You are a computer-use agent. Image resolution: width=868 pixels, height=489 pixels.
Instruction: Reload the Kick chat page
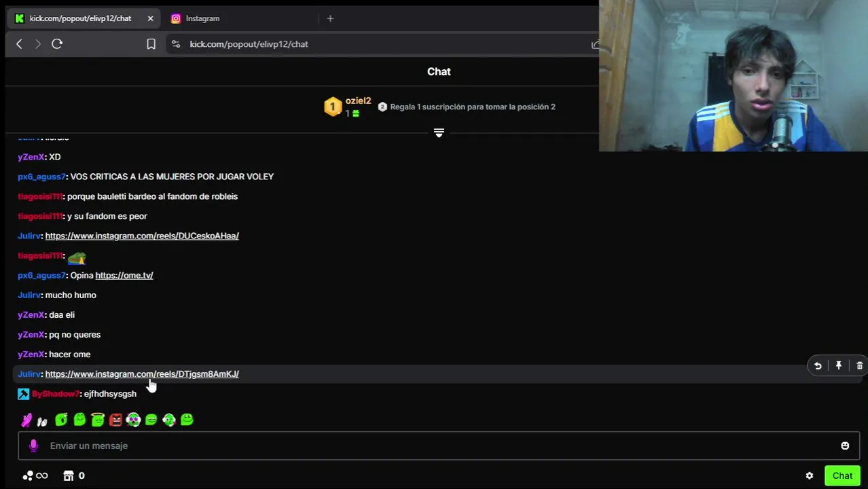[57, 44]
